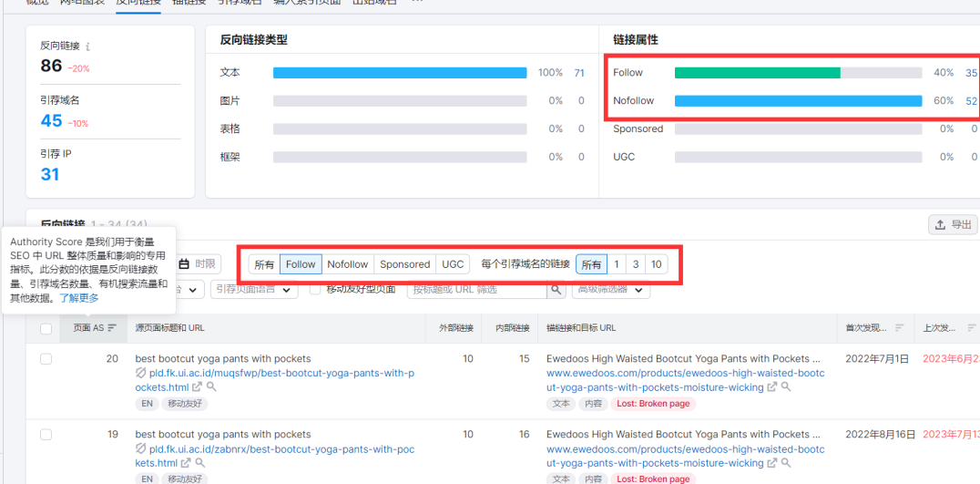Viewport: 980px width, 484px height.
Task: Sort by the 页面 AS column icon
Action: point(112,327)
